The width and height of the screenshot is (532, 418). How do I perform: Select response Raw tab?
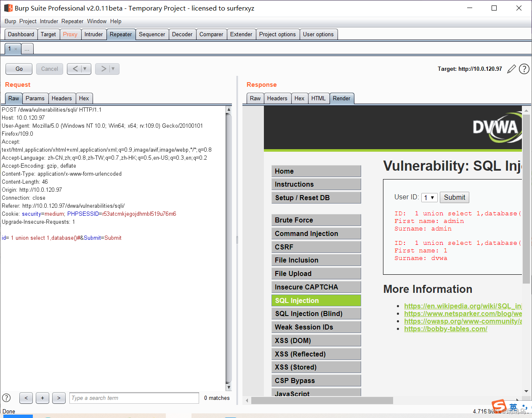coord(255,99)
